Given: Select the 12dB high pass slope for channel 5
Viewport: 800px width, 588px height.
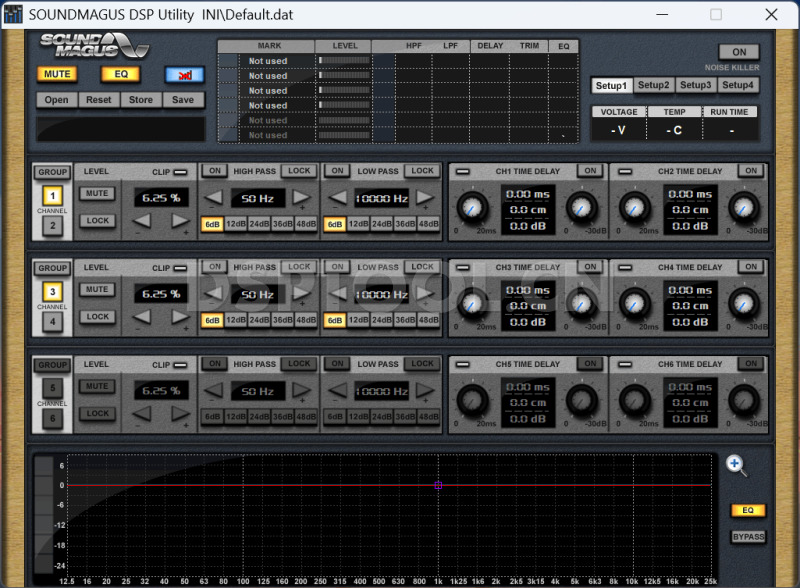Looking at the screenshot, I should pos(234,417).
